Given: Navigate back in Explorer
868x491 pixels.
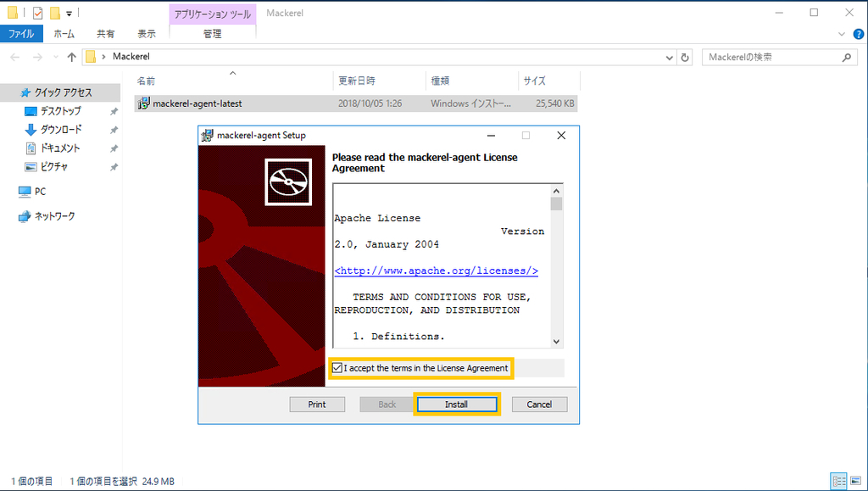Looking at the screenshot, I should click(15, 57).
